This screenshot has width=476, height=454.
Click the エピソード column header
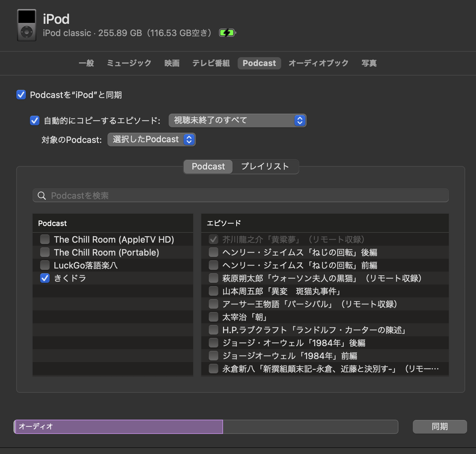[325, 223]
